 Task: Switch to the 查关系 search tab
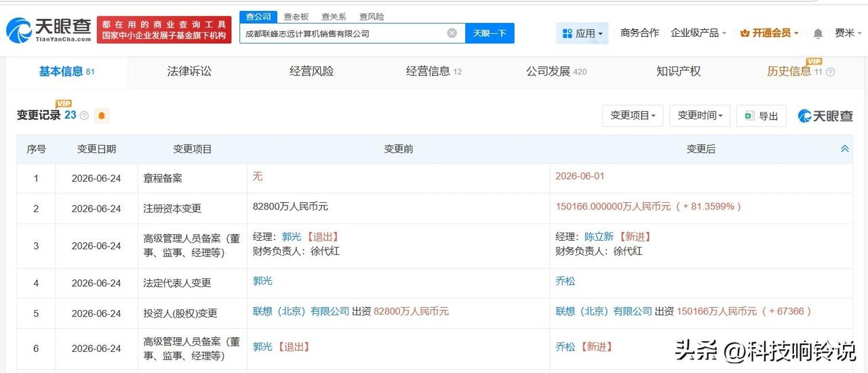tap(334, 16)
